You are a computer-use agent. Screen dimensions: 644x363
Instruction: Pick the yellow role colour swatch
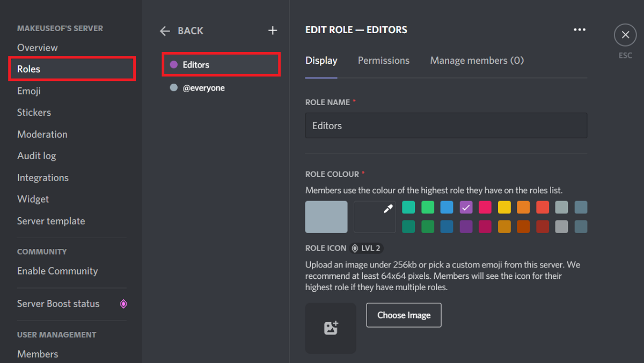[x=504, y=207]
